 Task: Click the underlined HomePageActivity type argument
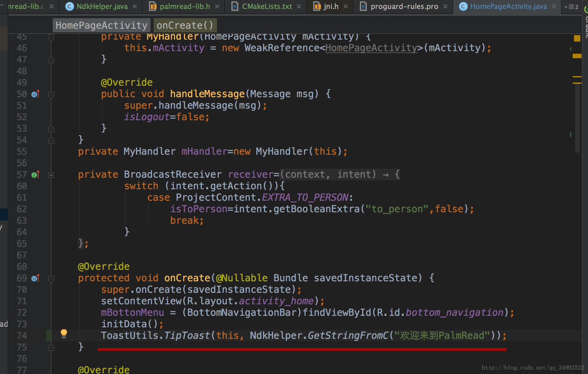[x=371, y=48]
